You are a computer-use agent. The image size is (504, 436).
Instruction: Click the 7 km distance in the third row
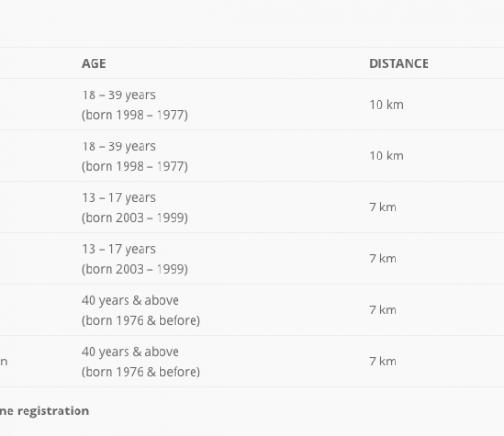tap(383, 208)
